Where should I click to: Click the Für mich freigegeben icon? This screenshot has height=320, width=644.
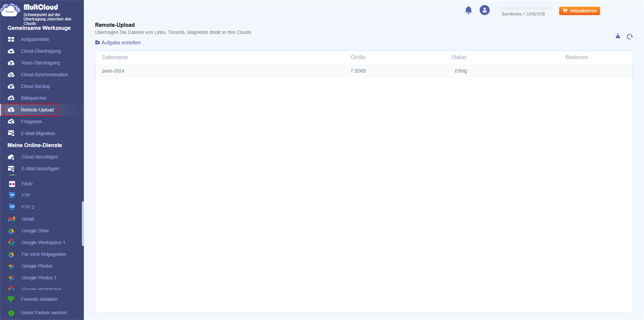[11, 254]
